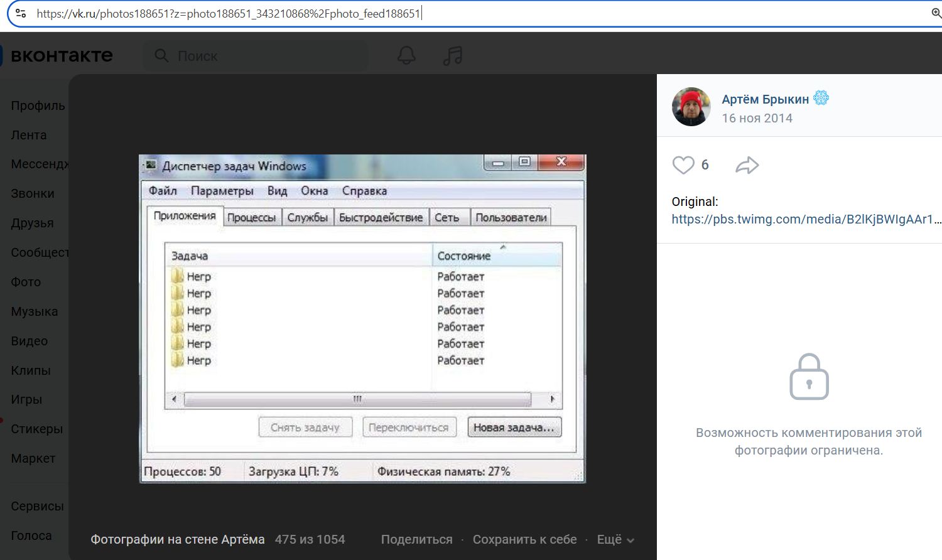Viewport: 942px width, 560px height.
Task: Click the VK Поиск search field
Action: tap(256, 56)
